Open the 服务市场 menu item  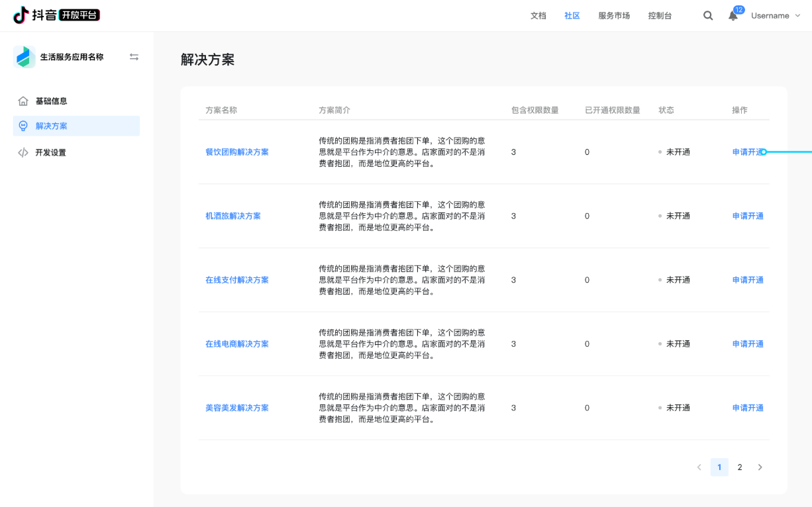[x=614, y=15]
